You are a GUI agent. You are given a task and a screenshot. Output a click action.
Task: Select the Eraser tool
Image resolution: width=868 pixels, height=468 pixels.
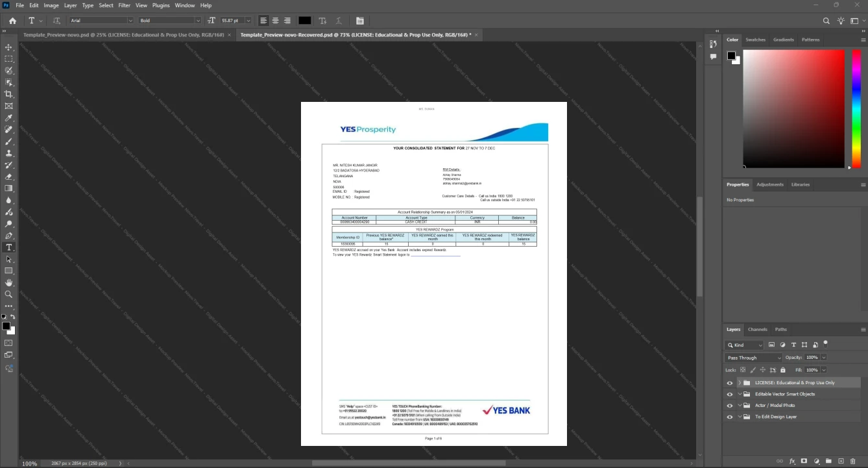[9, 177]
